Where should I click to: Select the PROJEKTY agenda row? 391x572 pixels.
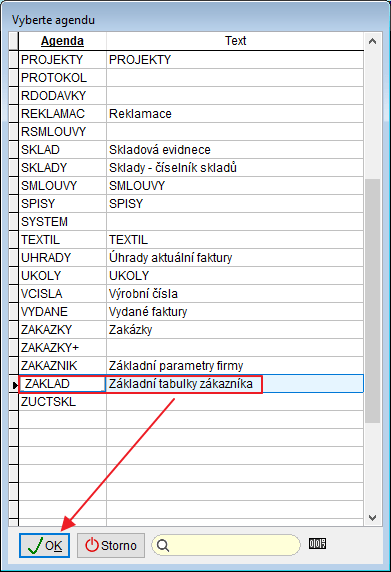(191, 59)
